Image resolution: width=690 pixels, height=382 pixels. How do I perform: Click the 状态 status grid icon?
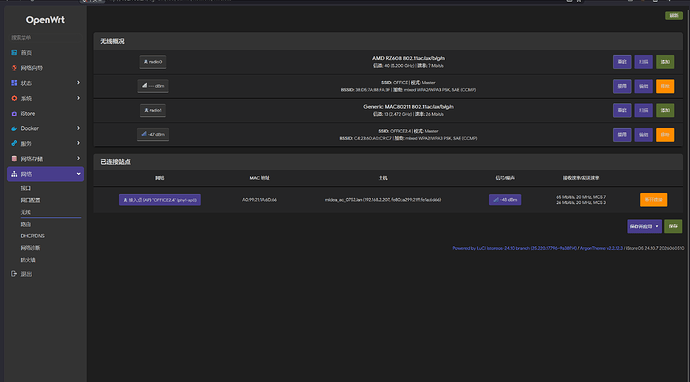pyautogui.click(x=14, y=83)
